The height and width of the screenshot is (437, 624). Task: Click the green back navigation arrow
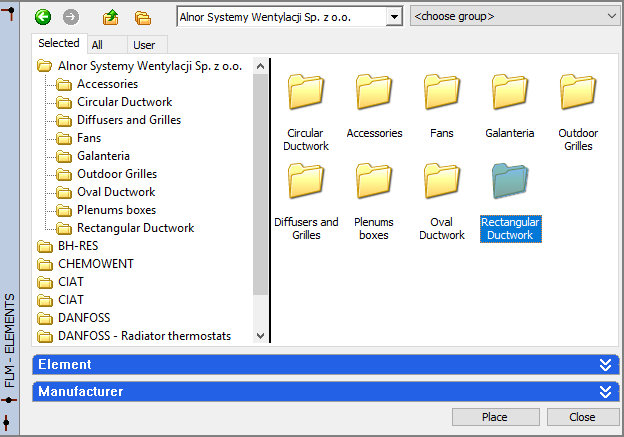pos(42,17)
